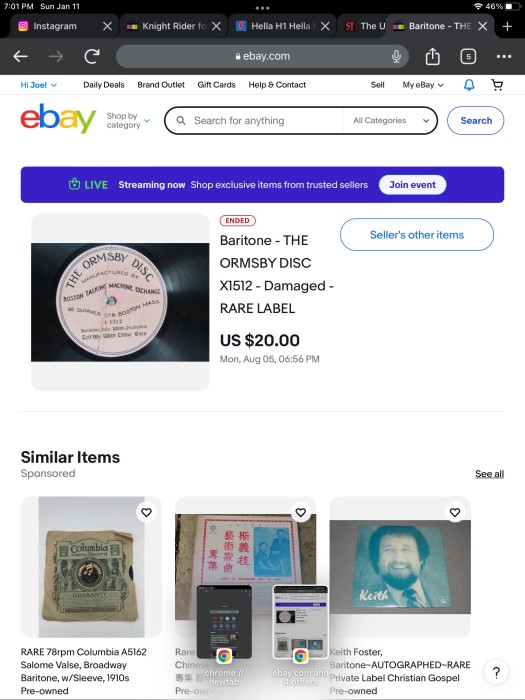Favorite the Columbia A5162 record listing
The width and height of the screenshot is (525, 700).
146,512
